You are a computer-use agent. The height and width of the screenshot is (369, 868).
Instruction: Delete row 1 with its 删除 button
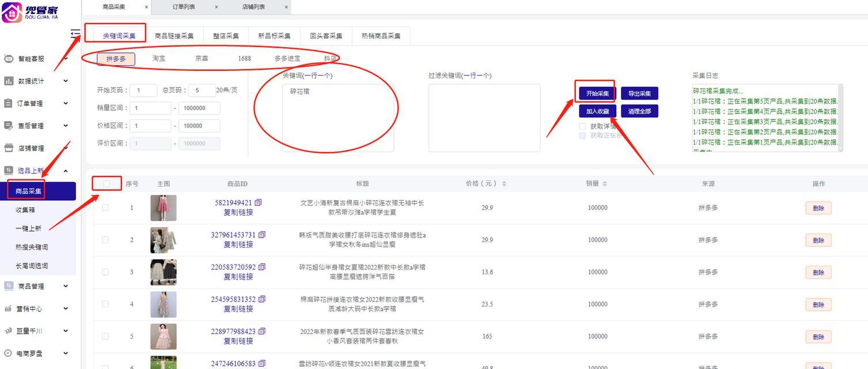[818, 208]
